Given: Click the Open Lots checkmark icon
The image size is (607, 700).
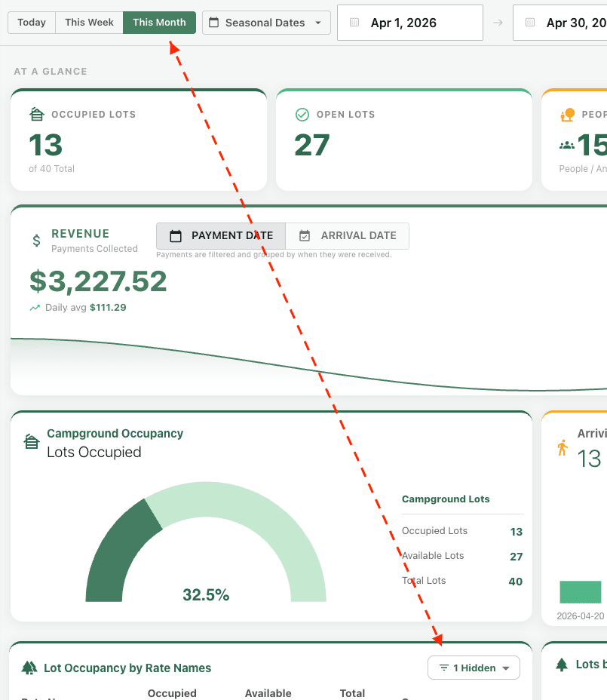Looking at the screenshot, I should [302, 115].
